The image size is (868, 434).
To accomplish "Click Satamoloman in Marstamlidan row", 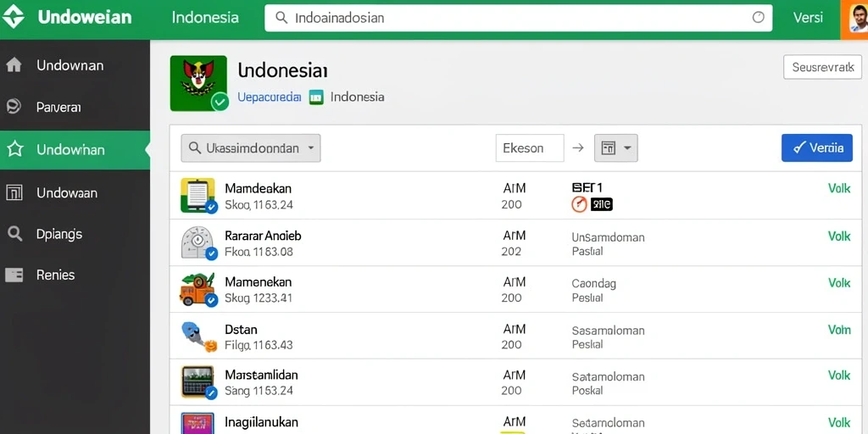I will coord(608,377).
